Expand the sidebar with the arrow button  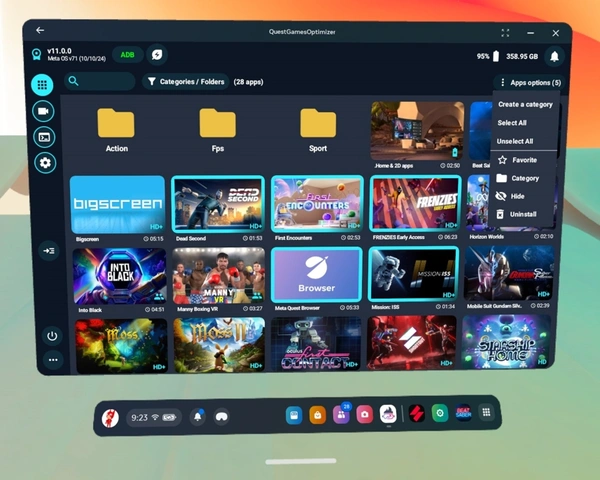click(x=47, y=250)
